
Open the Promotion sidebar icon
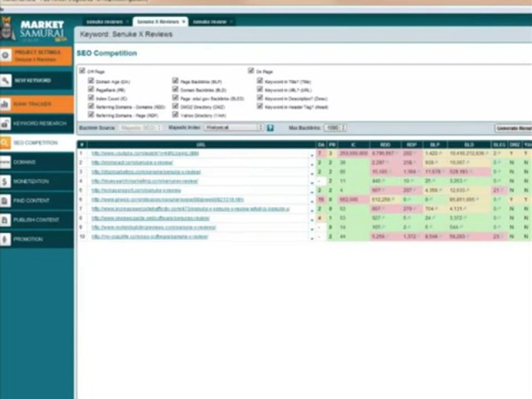click(5, 239)
